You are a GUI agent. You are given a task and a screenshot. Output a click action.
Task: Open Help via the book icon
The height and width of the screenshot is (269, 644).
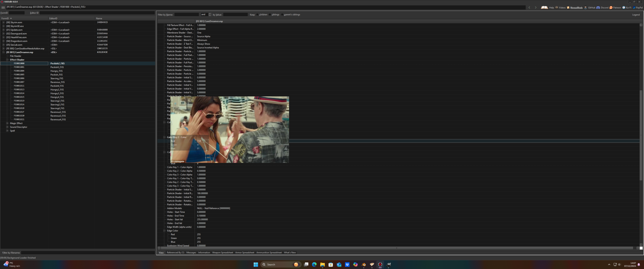pos(544,7)
